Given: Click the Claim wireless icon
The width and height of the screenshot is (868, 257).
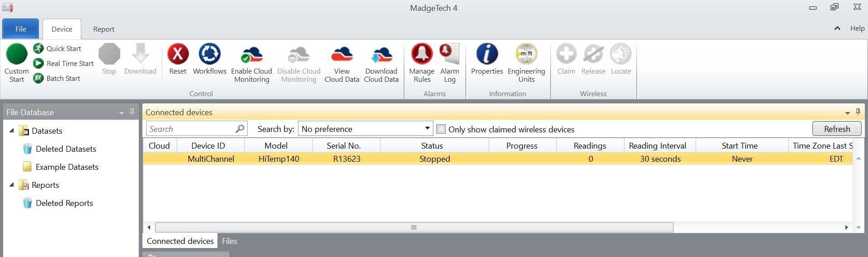Looking at the screenshot, I should pyautogui.click(x=566, y=54).
